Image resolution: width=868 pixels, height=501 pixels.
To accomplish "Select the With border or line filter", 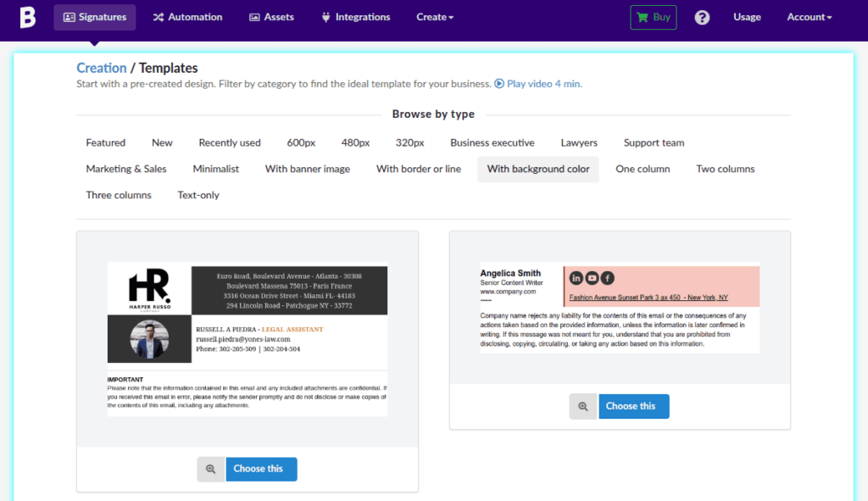I will 419,169.
